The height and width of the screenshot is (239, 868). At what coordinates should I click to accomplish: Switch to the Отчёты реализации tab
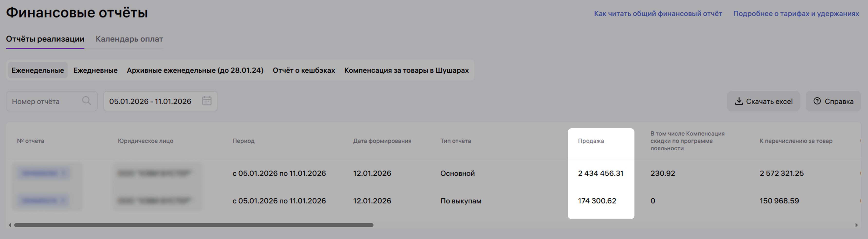[45, 39]
